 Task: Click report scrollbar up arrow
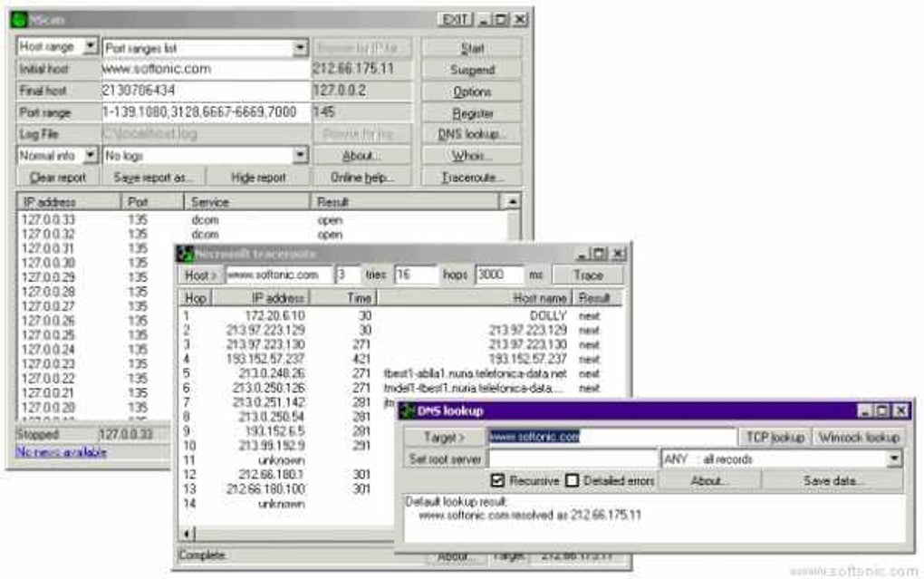pyautogui.click(x=512, y=202)
